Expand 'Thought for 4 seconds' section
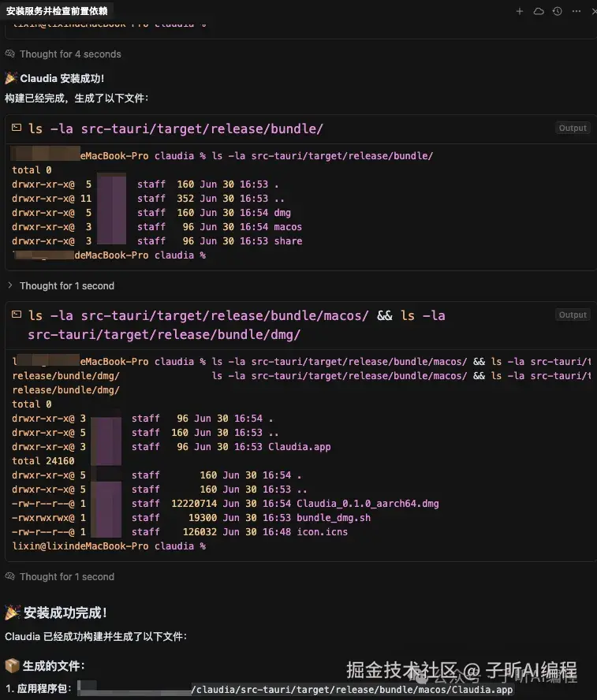The image size is (597, 700). 70,54
